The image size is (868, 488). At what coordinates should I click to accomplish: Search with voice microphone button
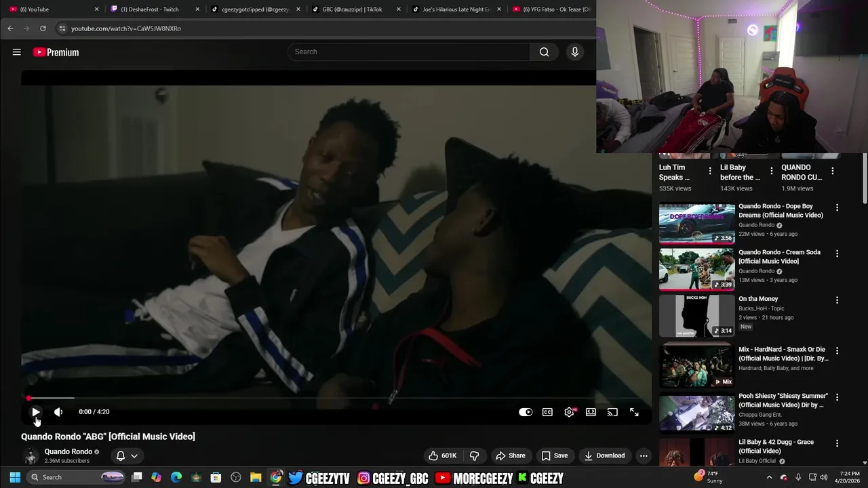(575, 52)
